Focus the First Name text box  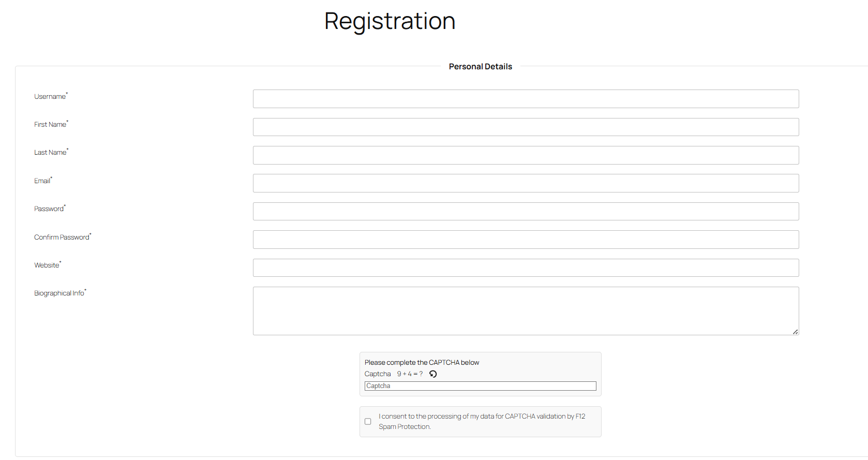click(526, 127)
